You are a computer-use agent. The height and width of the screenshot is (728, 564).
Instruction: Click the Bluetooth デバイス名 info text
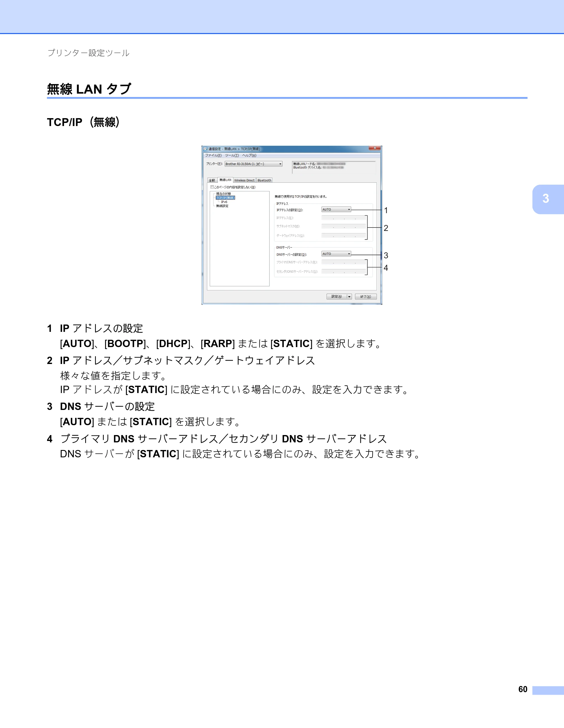click(318, 168)
